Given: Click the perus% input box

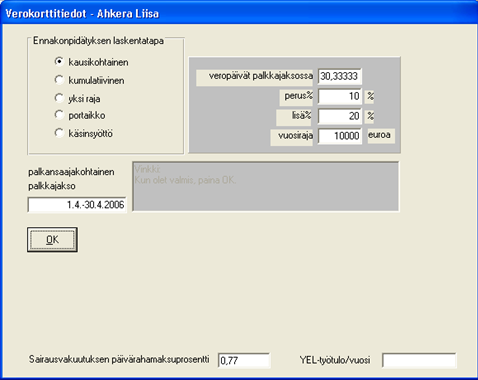Looking at the screenshot, I should coord(340,96).
